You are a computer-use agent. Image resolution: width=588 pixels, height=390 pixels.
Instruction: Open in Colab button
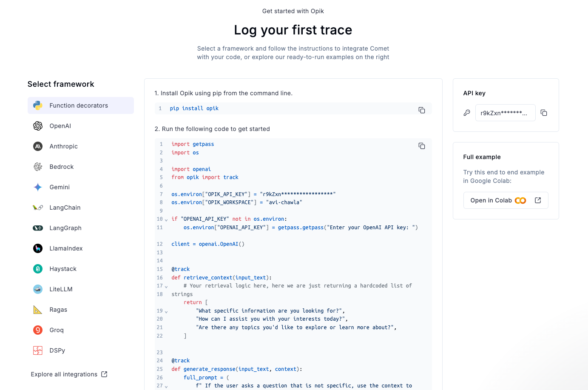(506, 200)
